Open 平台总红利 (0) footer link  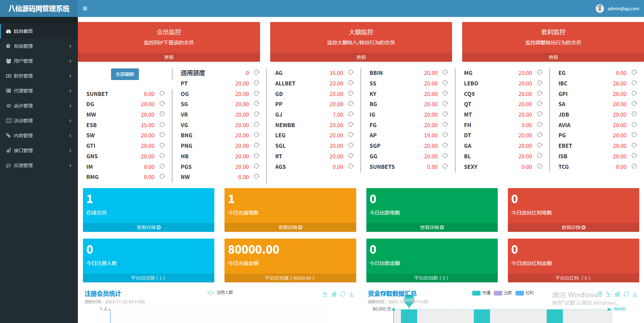coord(574,278)
